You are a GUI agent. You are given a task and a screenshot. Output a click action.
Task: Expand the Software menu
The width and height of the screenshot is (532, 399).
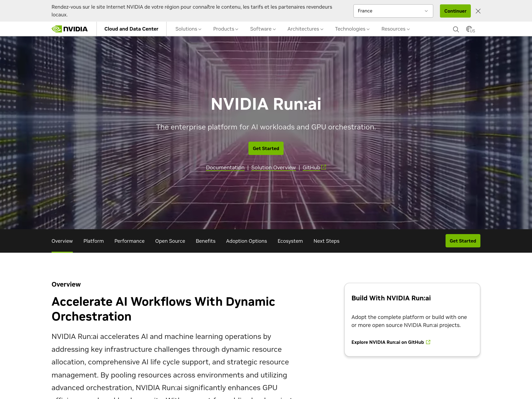[263, 29]
